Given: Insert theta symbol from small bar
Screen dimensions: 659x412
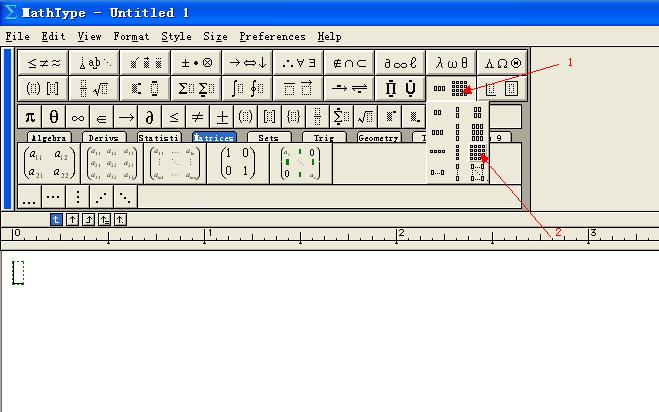Looking at the screenshot, I should pos(53,117).
